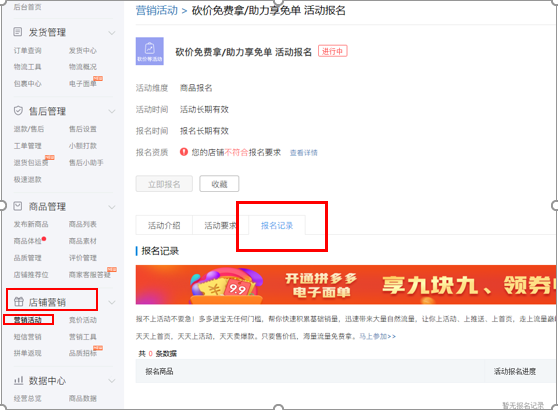
Task: Collapse the 店铺营销 section chevron
Action: [112, 303]
